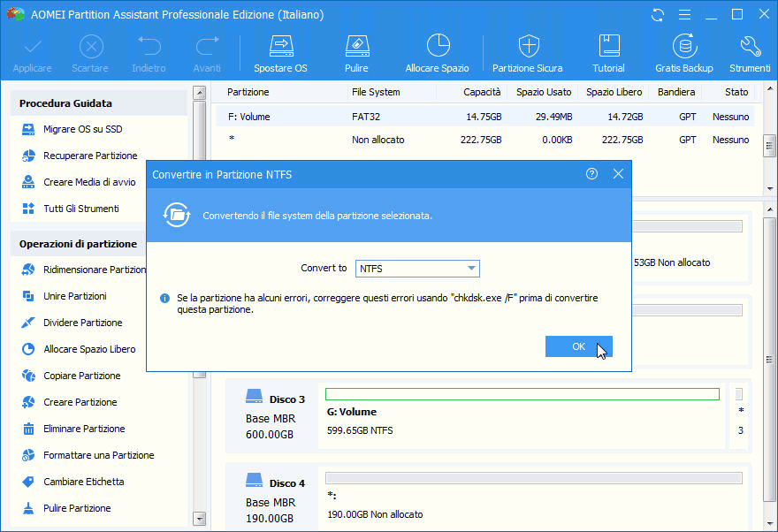The height and width of the screenshot is (532, 778).
Task: Sort by the File System column header
Action: [x=376, y=92]
